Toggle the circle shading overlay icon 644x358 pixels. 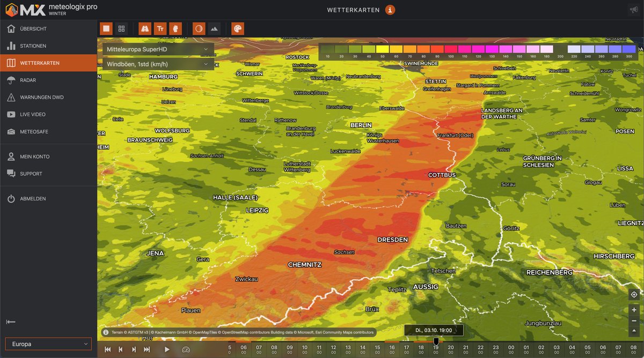tap(199, 29)
